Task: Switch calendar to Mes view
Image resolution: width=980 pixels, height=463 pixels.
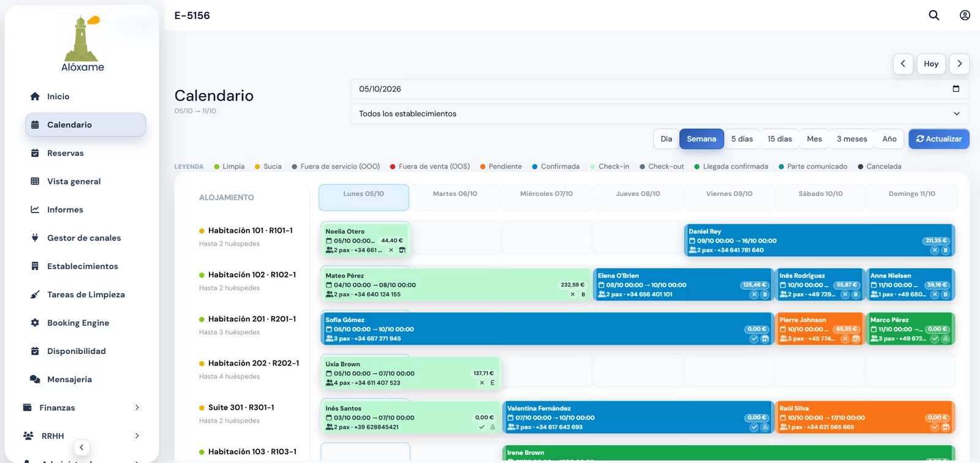Action: [814, 139]
